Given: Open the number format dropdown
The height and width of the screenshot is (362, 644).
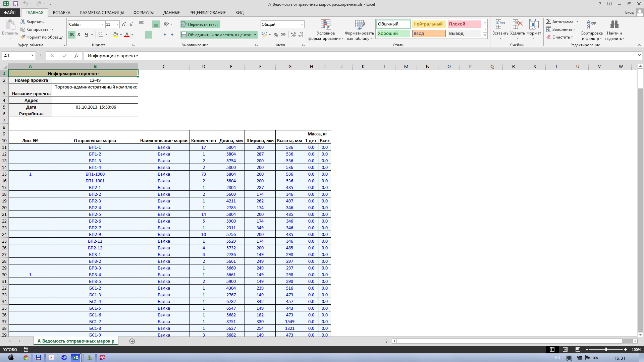Looking at the screenshot, I should click(302, 24).
